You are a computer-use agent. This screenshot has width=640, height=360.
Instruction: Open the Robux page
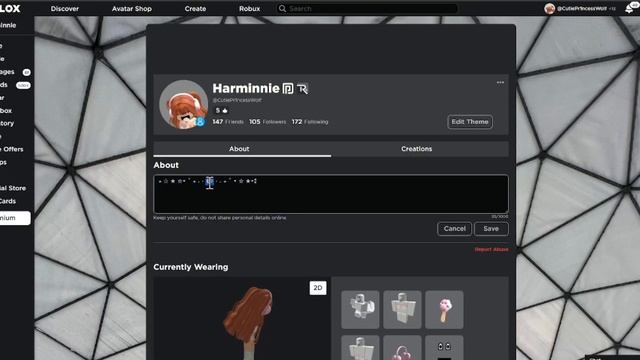pos(249,9)
